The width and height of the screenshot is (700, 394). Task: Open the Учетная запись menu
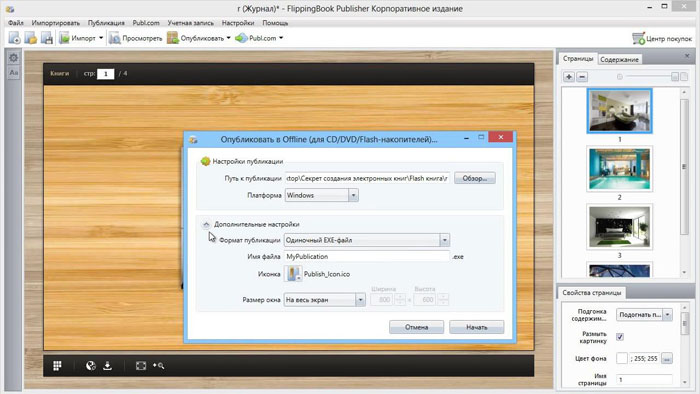click(x=191, y=23)
